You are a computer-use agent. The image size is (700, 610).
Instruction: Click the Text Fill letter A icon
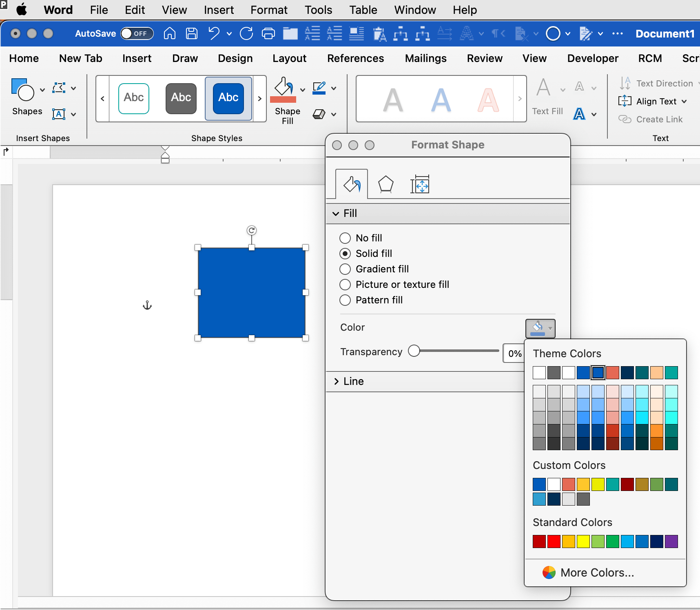coord(544,87)
